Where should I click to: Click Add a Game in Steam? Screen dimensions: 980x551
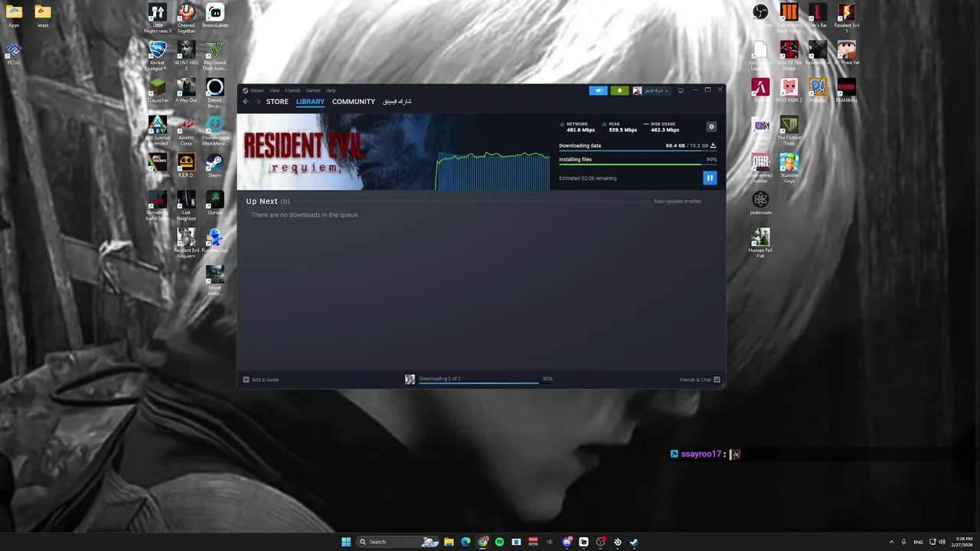[261, 380]
